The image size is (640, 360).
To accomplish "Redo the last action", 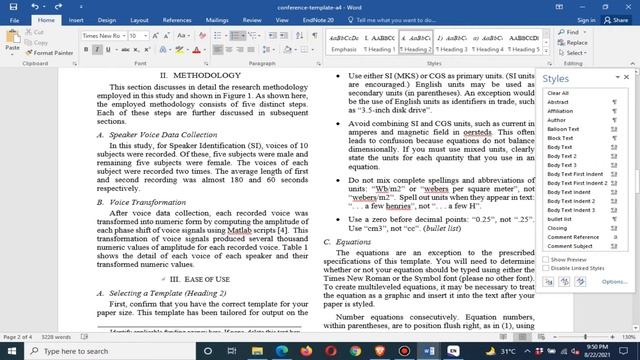I will tap(58, 7).
